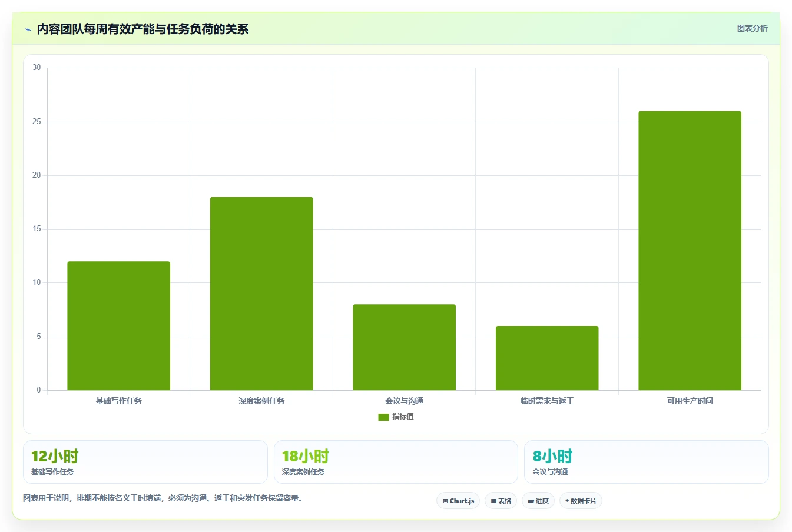
Task: Click the 会议与沟通 axis label
Action: point(405,401)
